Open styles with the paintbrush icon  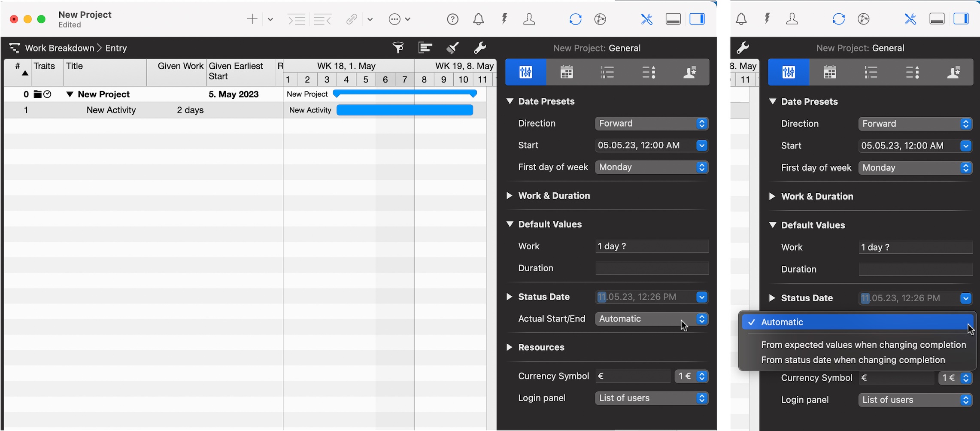(452, 48)
